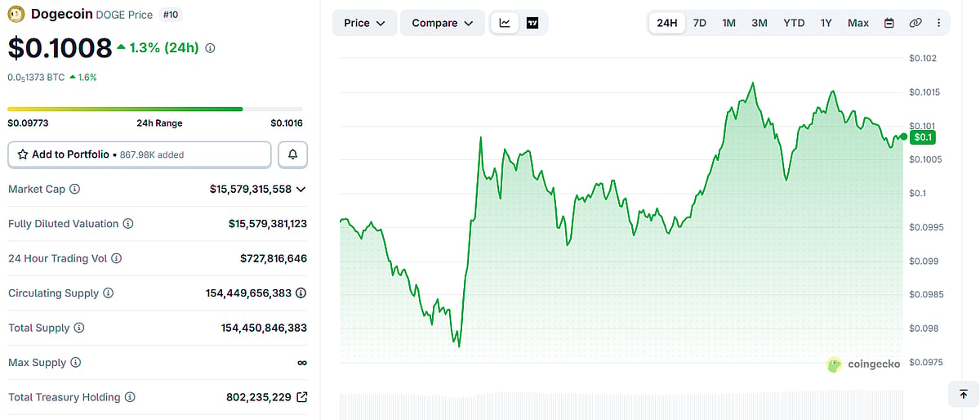980x420 pixels.
Task: Select the 7D time range tab
Action: coord(700,23)
